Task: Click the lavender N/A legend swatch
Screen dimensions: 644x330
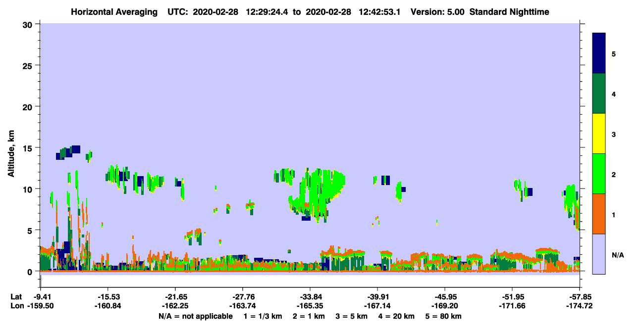Action: click(x=599, y=254)
